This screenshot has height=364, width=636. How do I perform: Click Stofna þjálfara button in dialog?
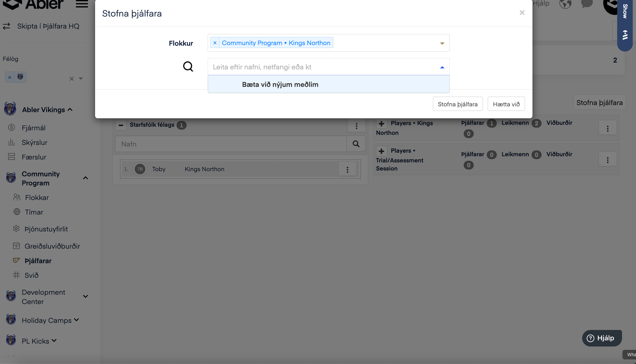(458, 104)
